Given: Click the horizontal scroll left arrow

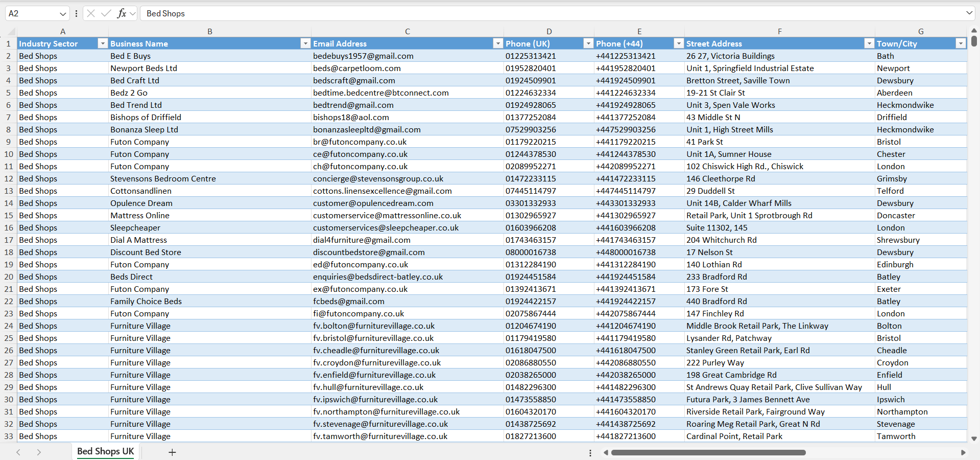Looking at the screenshot, I should point(606,452).
